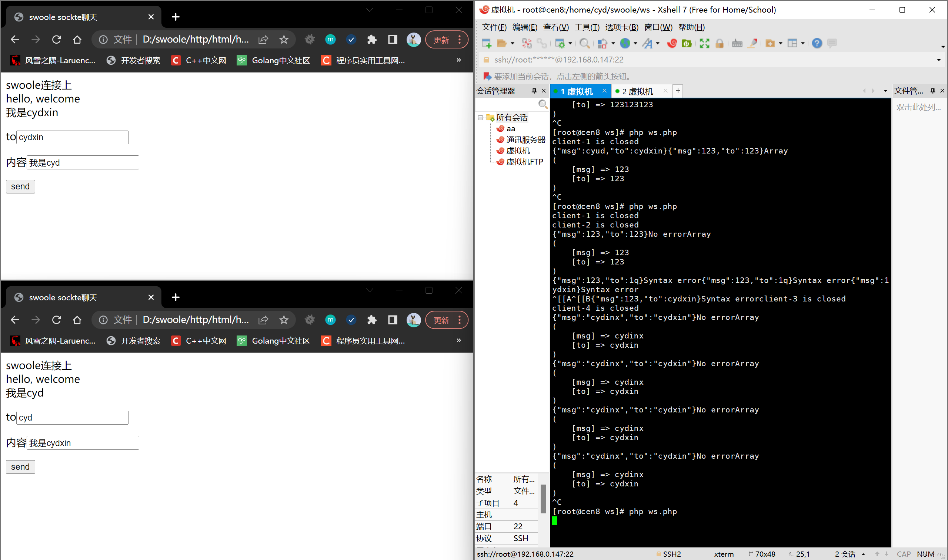This screenshot has width=948, height=560.
Task: Open the font dropdown arrow in toolbar
Action: click(x=658, y=43)
